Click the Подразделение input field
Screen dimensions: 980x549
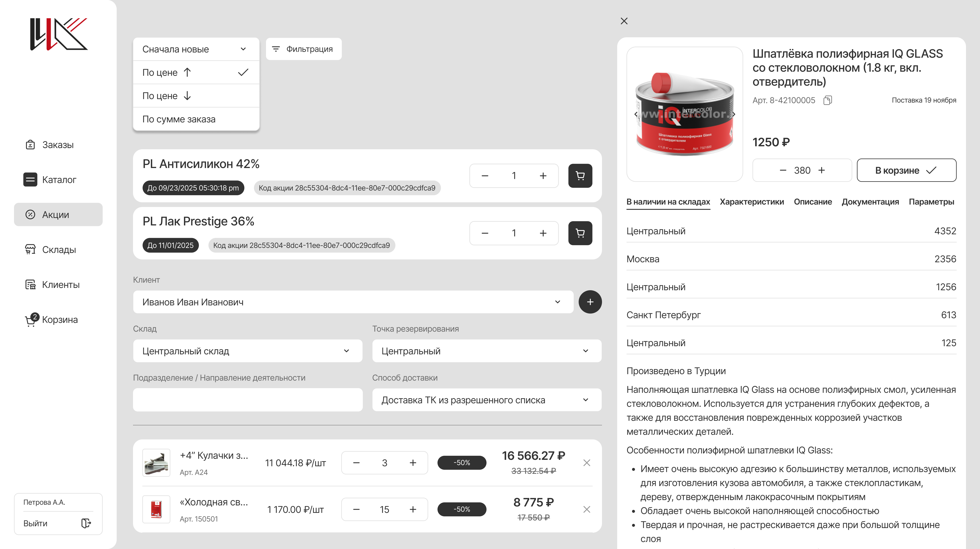(247, 400)
